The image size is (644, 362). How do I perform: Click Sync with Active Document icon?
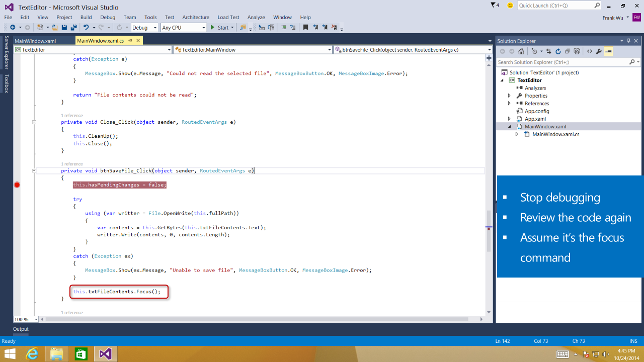click(549, 51)
